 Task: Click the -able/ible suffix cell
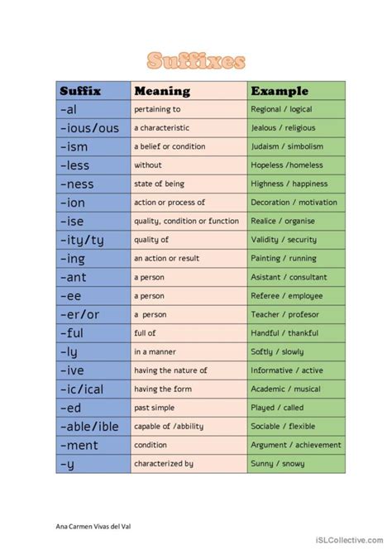tap(93, 427)
